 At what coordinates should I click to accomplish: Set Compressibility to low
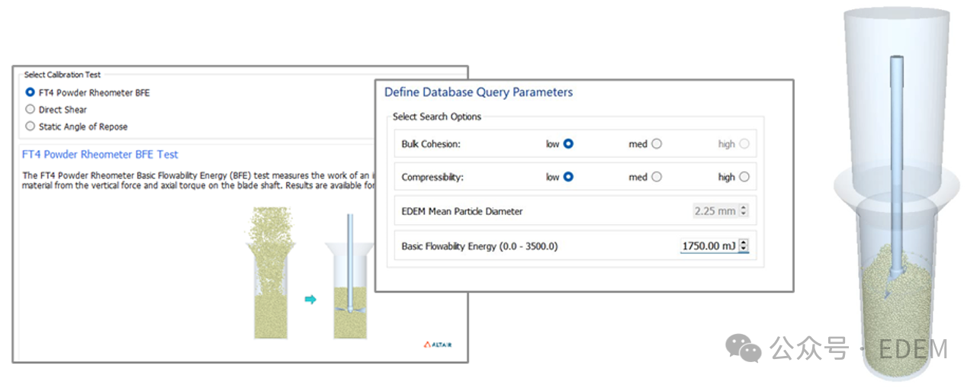[x=568, y=177]
